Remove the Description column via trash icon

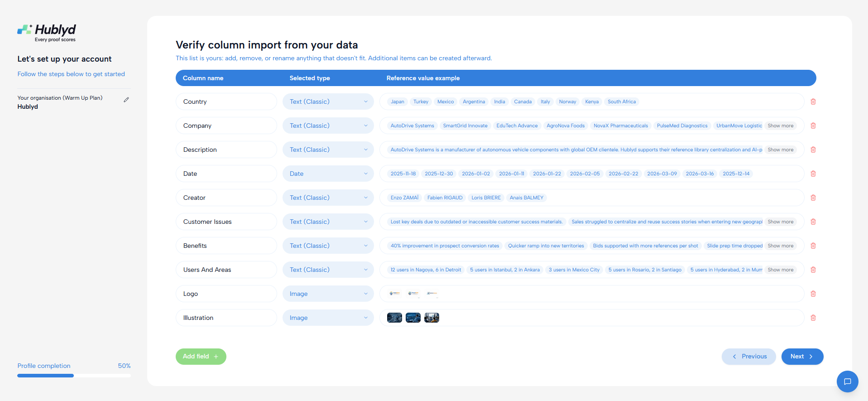pyautogui.click(x=813, y=150)
